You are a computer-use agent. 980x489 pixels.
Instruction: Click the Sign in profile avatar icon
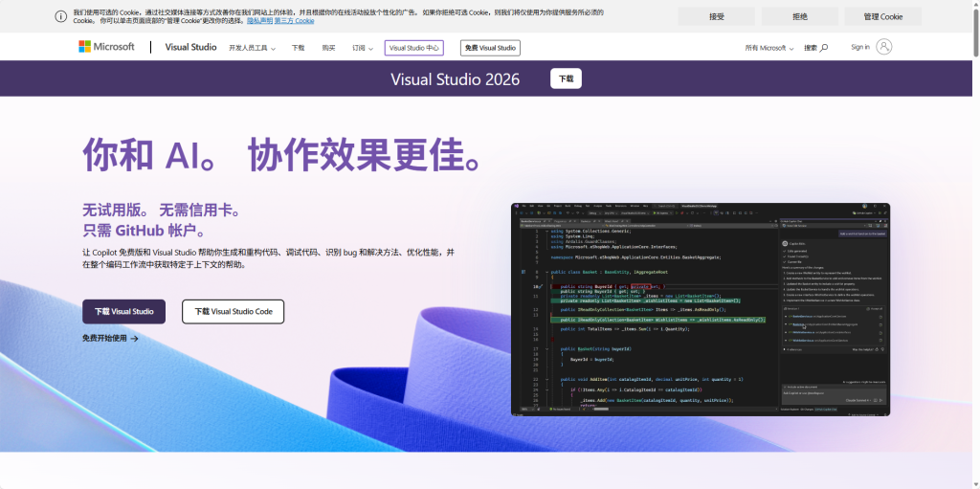883,47
